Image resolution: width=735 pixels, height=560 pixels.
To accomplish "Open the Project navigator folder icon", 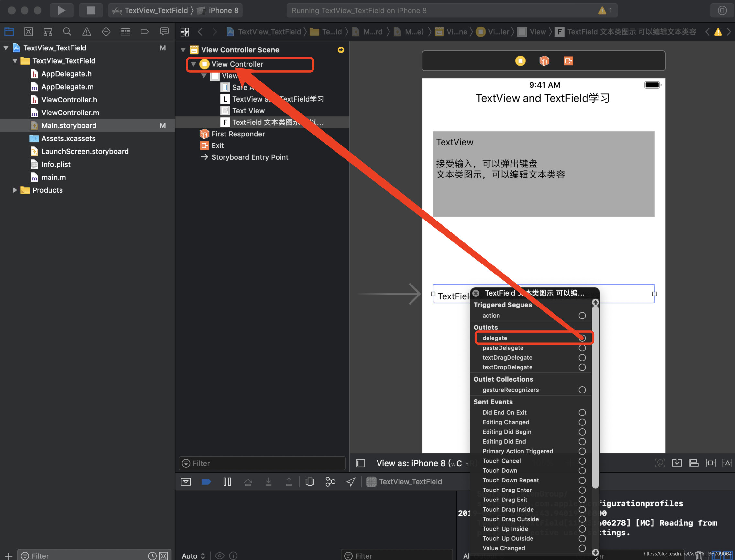I will point(9,32).
